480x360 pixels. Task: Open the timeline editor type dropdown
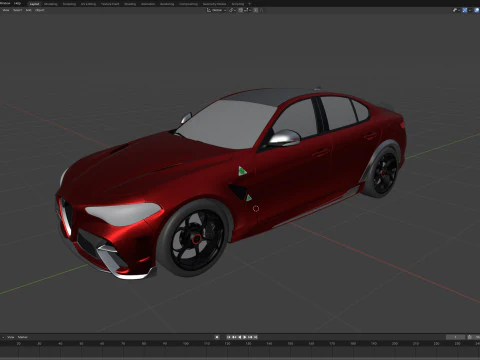click(3, 337)
